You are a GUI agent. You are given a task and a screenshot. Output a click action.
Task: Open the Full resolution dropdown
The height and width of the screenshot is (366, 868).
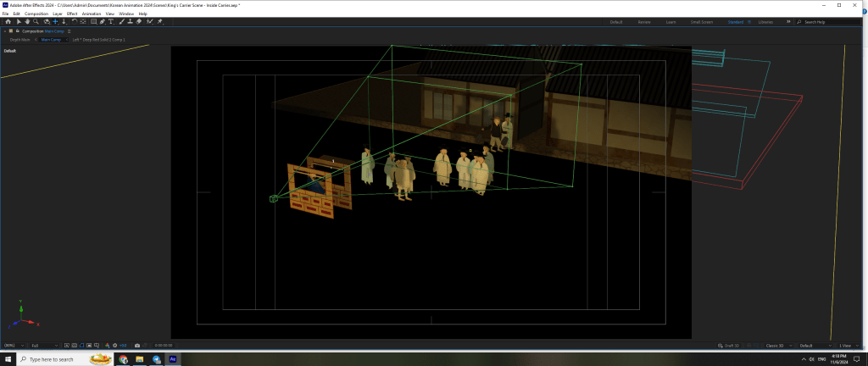click(x=43, y=346)
